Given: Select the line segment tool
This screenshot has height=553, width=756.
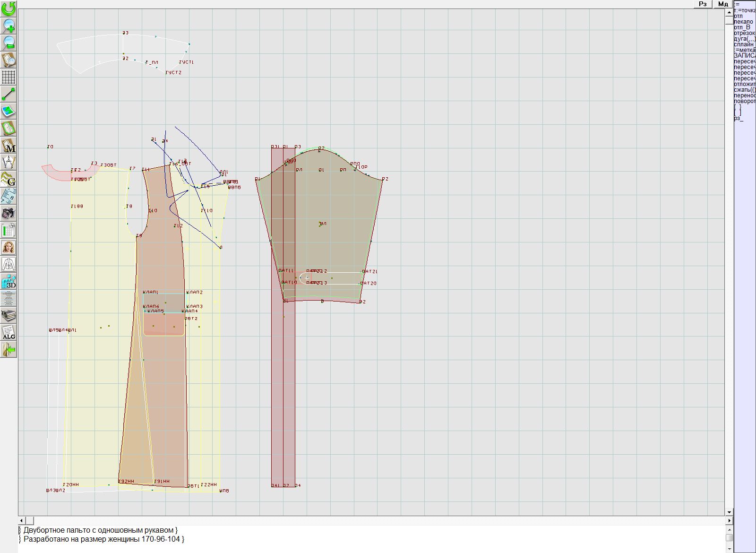Looking at the screenshot, I should click(9, 94).
